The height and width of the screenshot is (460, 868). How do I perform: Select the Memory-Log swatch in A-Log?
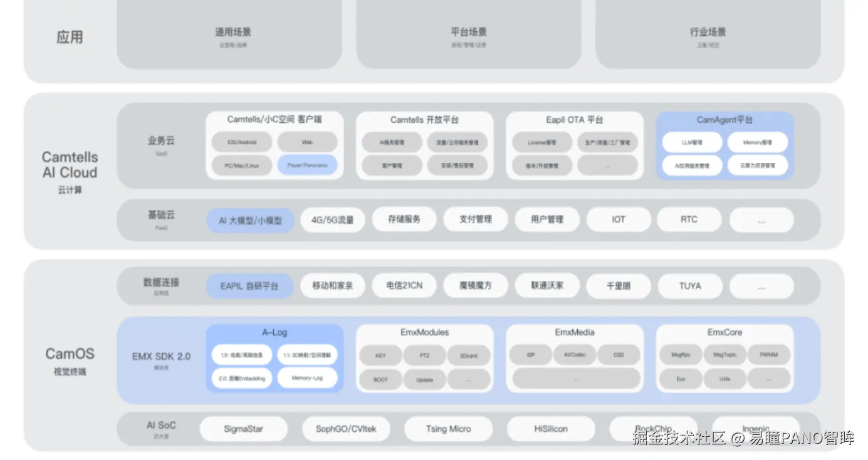pos(308,378)
